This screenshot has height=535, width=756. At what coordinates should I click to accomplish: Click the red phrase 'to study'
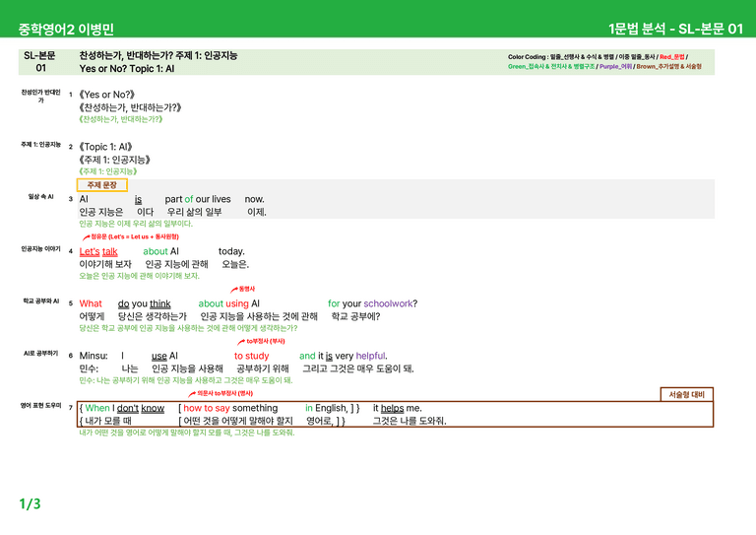tap(252, 356)
